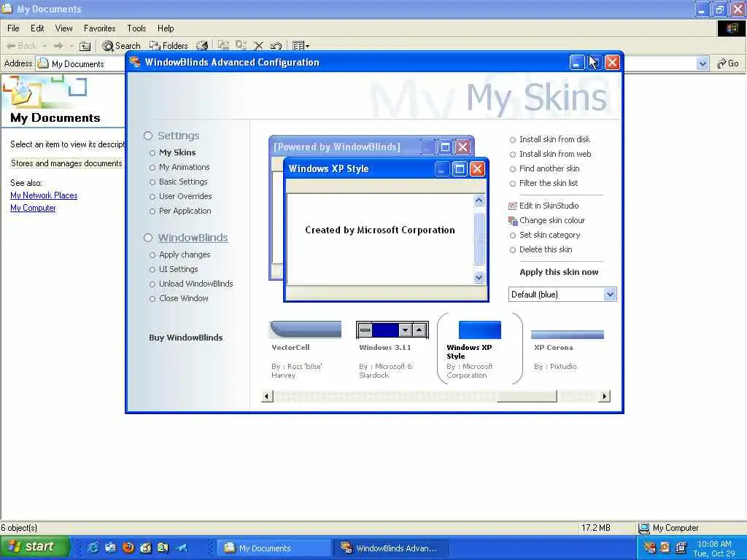Open the My Network Places link
The height and width of the screenshot is (560, 747).
[44, 195]
